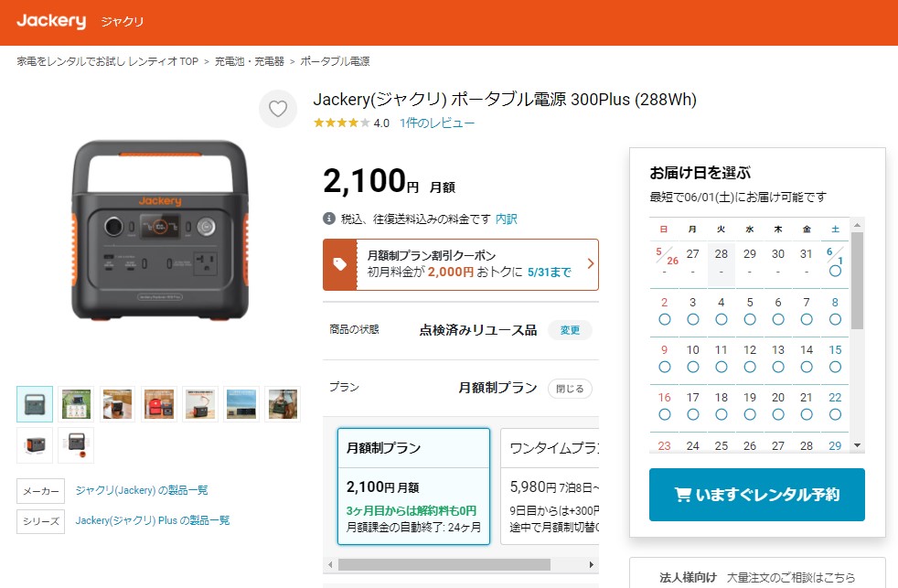Click the 3ヶ月目からは解約料も0円 text
The width and height of the screenshot is (898, 588).
[412, 510]
